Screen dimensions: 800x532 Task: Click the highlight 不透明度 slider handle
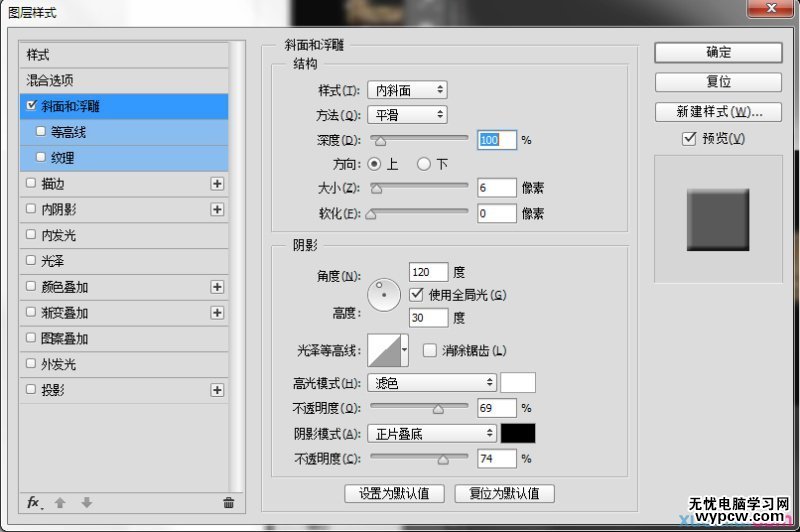coord(438,409)
